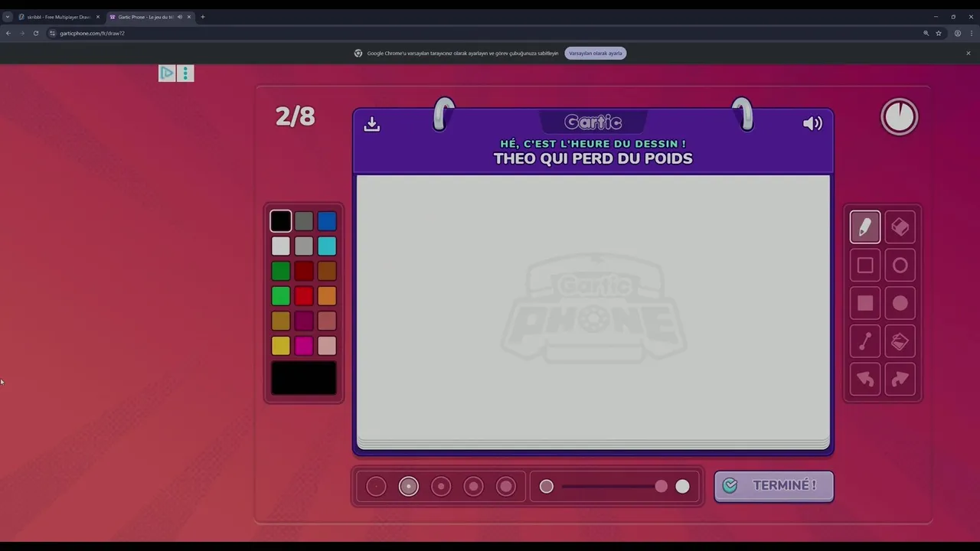Viewport: 980px width, 551px height.
Task: Select the pencil drawing tool
Action: 865,227
